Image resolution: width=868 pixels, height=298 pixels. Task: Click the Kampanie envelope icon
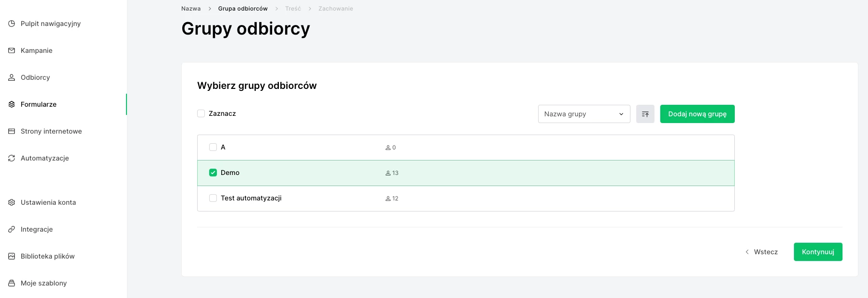point(12,50)
